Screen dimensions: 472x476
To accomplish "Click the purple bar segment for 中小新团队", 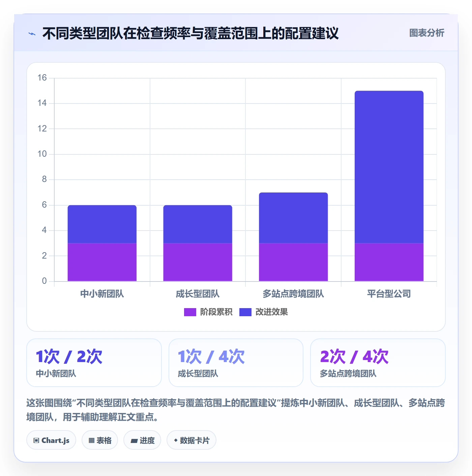I will click(x=102, y=262).
